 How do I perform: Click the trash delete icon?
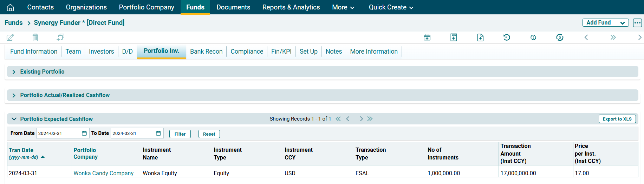tap(35, 37)
